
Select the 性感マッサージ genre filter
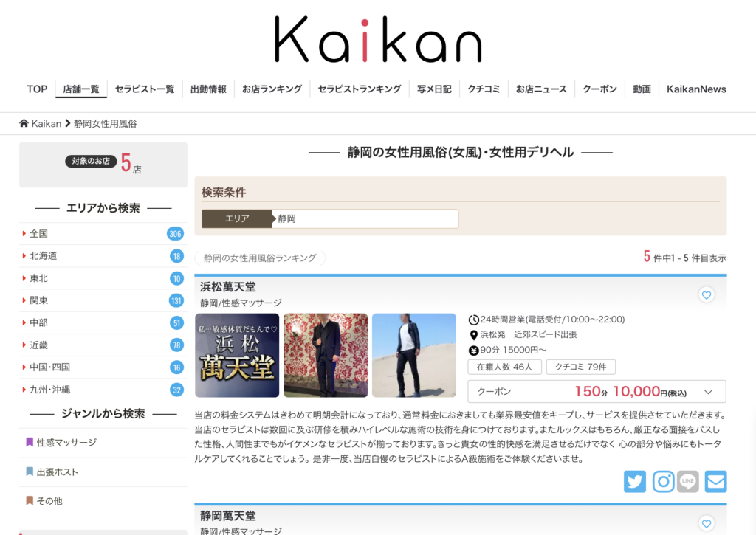coord(66,442)
